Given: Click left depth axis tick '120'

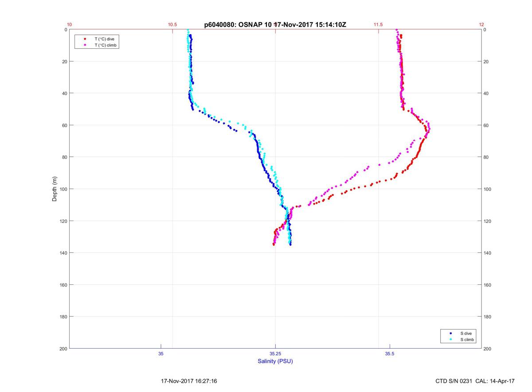Looking at the screenshot, I should tap(63, 221).
